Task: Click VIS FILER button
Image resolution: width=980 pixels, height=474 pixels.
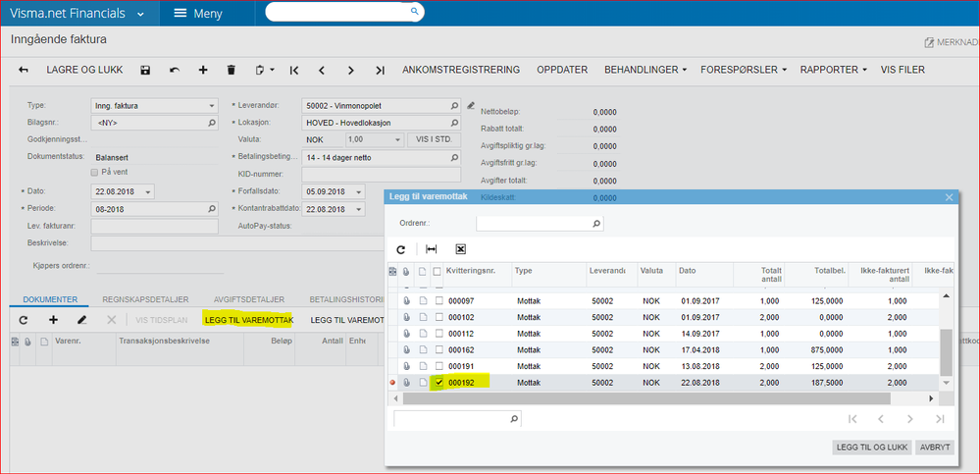Action: point(903,70)
